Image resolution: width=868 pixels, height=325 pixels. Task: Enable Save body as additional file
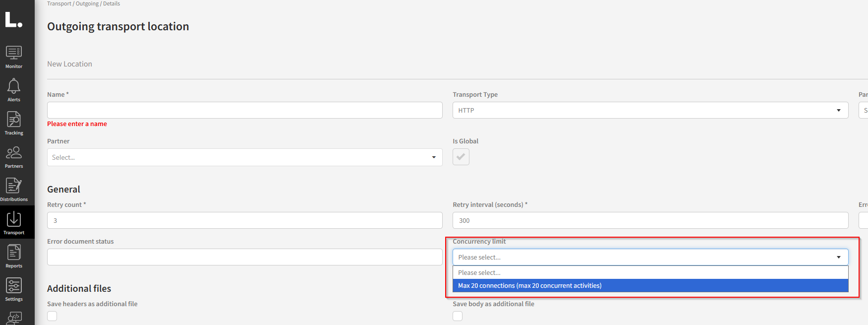(458, 316)
